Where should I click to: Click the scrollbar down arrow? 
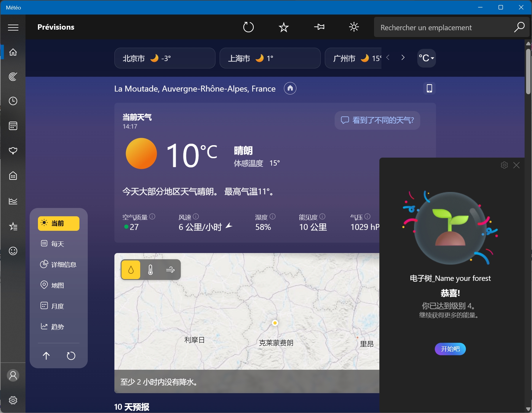[528, 409]
